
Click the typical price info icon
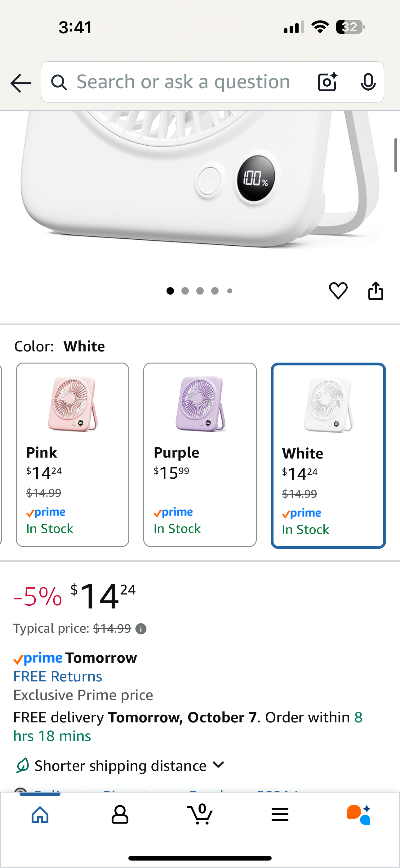click(141, 629)
